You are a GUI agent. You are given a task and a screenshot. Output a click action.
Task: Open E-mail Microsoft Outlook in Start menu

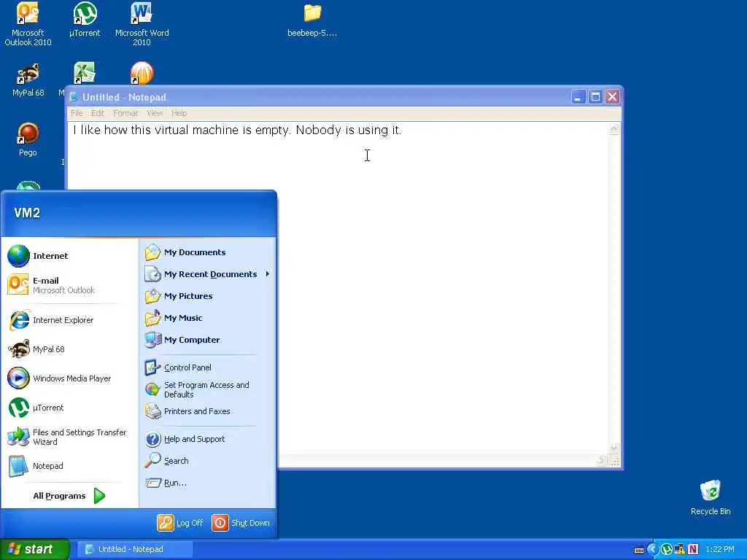click(70, 285)
